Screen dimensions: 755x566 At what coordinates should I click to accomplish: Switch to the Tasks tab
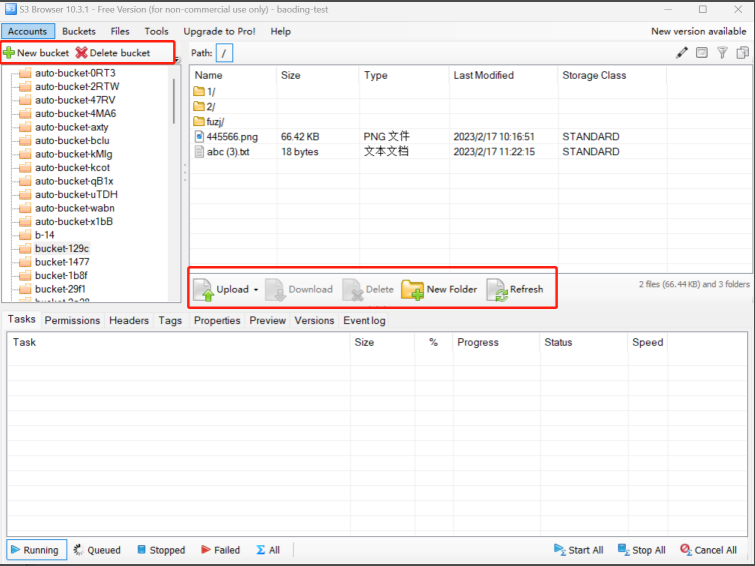click(22, 319)
